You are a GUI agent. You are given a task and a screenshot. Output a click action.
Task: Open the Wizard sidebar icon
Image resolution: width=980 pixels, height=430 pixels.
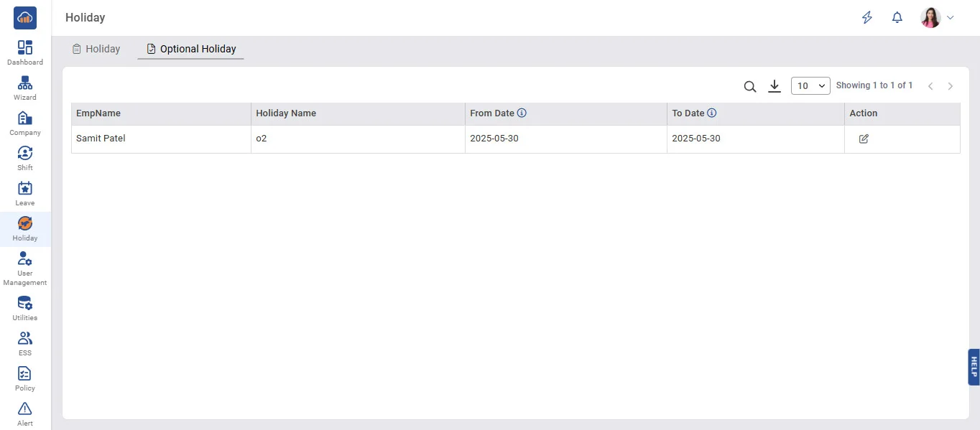pyautogui.click(x=25, y=88)
